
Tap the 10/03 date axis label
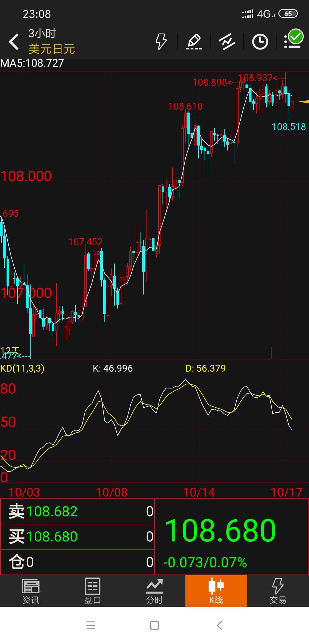click(x=24, y=492)
